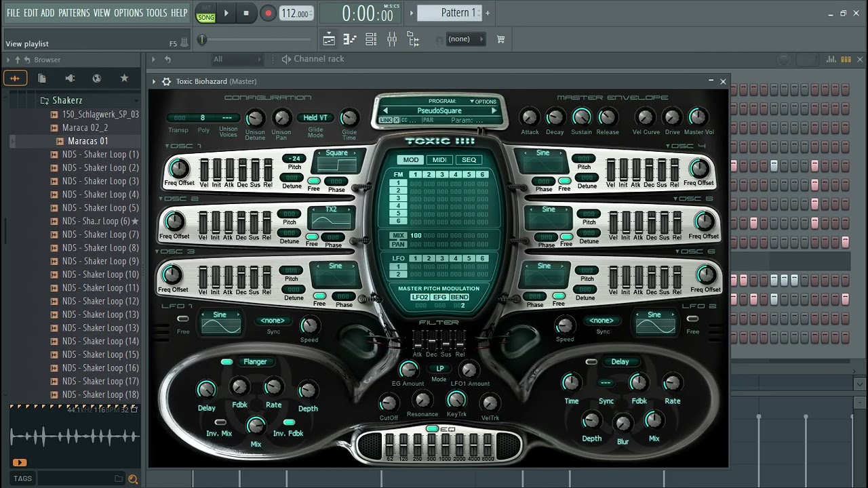Go to previous program arrow in Toxic
Image resolution: width=868 pixels, height=488 pixels.
(x=386, y=110)
